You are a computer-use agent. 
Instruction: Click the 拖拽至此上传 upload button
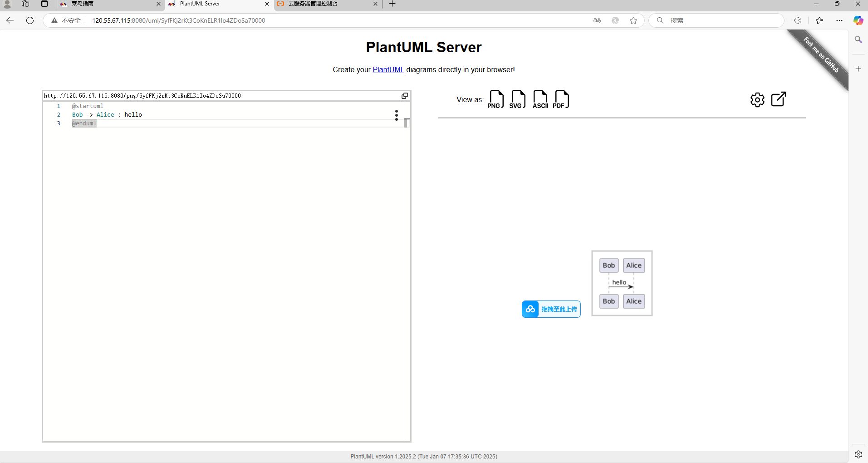point(551,309)
